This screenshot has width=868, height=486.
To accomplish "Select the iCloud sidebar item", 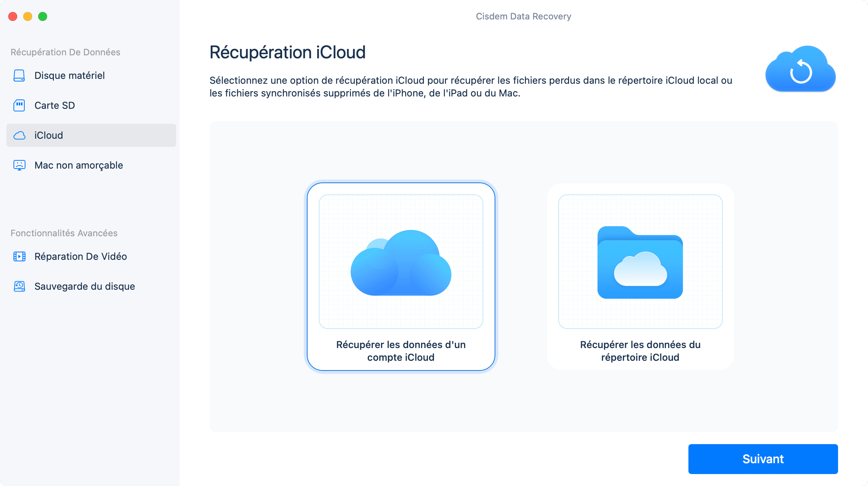I will 91,135.
